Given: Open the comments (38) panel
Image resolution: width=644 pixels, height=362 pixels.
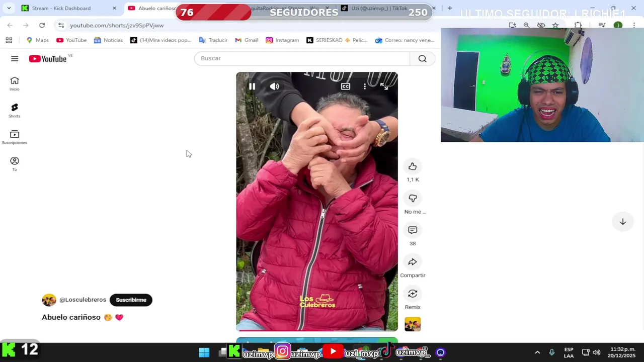Looking at the screenshot, I should [x=413, y=230].
